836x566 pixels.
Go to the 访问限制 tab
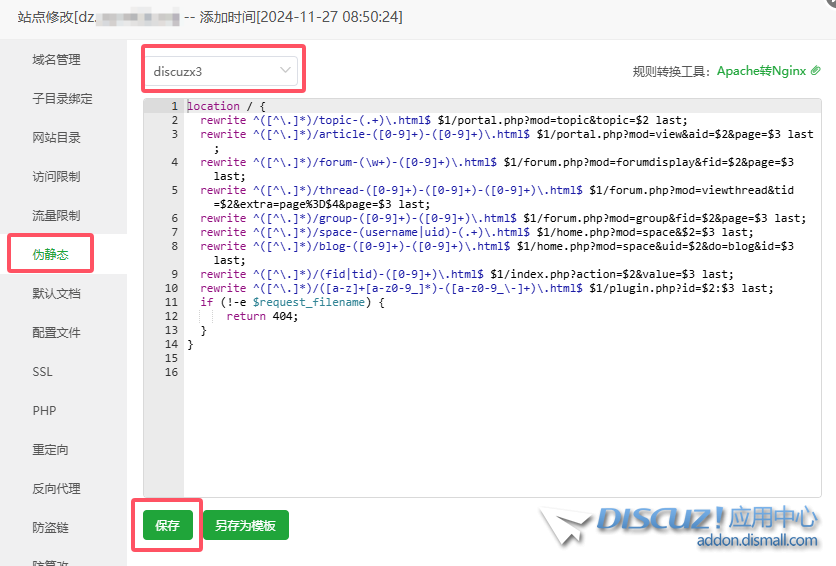56,177
